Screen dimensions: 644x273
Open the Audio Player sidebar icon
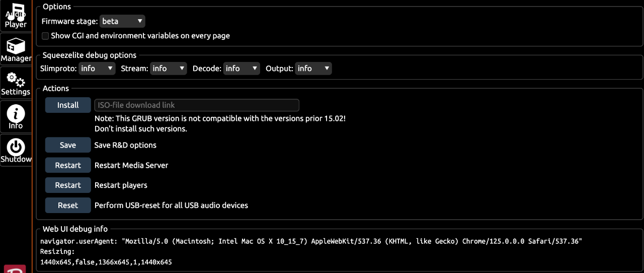(x=16, y=16)
